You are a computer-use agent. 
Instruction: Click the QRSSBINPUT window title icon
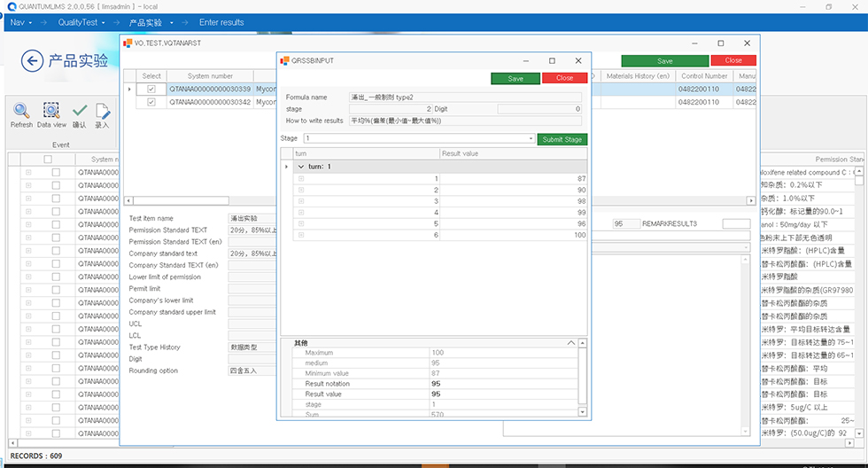284,61
